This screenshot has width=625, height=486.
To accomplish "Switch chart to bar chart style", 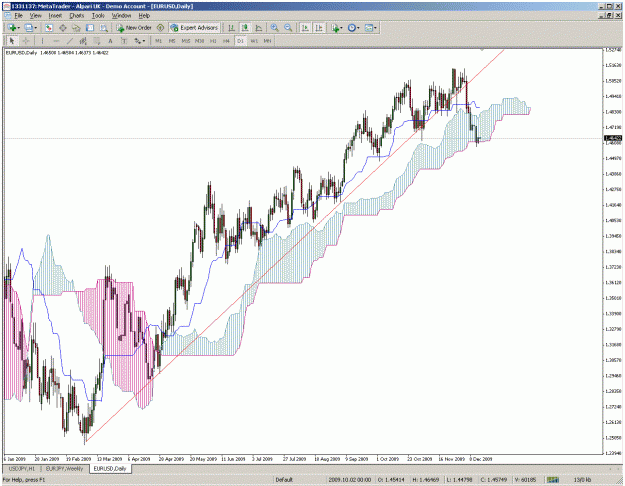I will (x=231, y=28).
